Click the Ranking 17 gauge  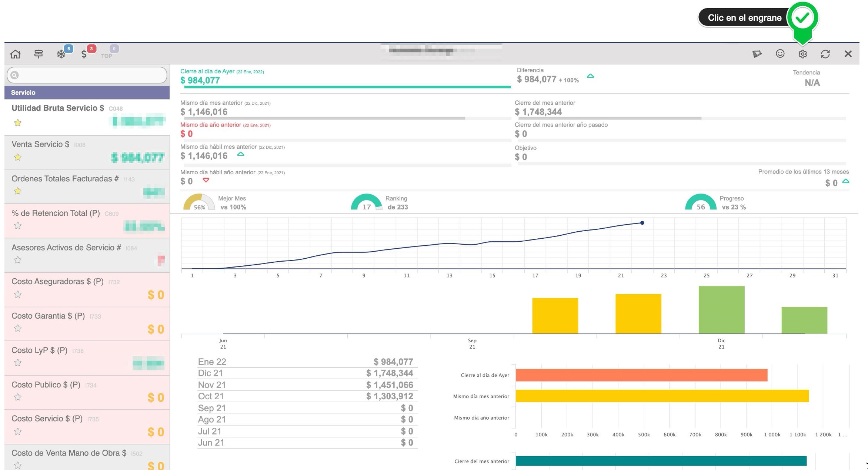(367, 202)
